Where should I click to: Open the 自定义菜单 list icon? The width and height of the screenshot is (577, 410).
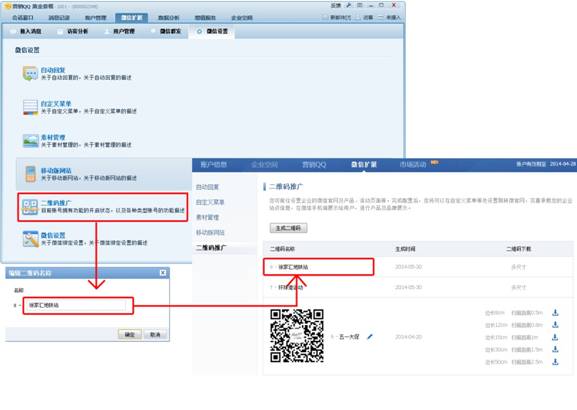30,107
